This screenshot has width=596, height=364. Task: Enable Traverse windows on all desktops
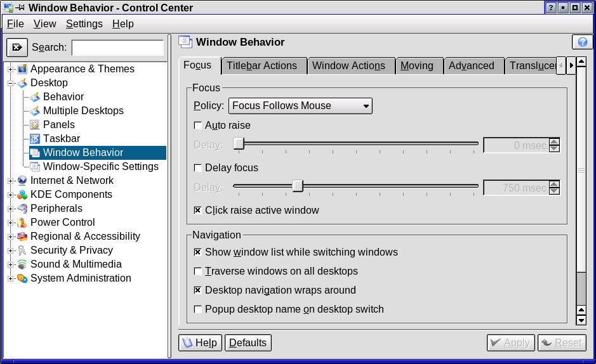[x=198, y=271]
